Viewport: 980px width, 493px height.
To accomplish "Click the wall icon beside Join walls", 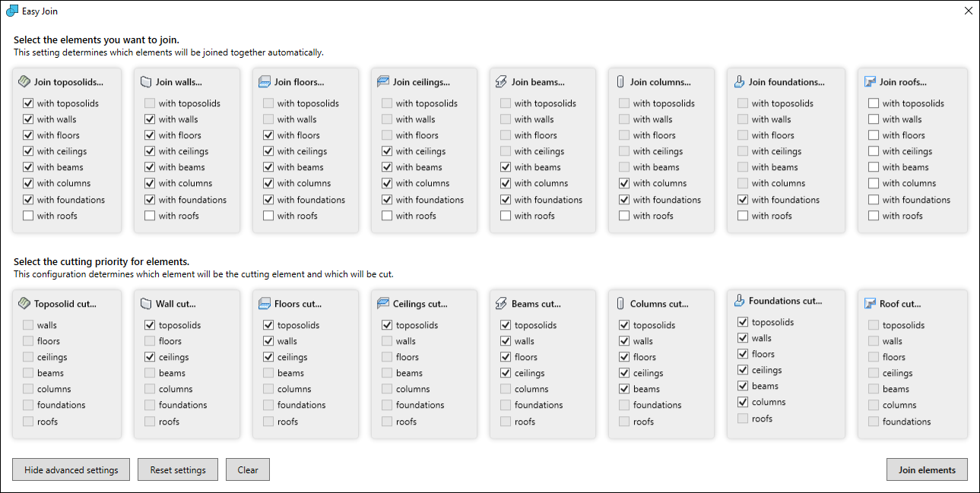I will pos(146,82).
